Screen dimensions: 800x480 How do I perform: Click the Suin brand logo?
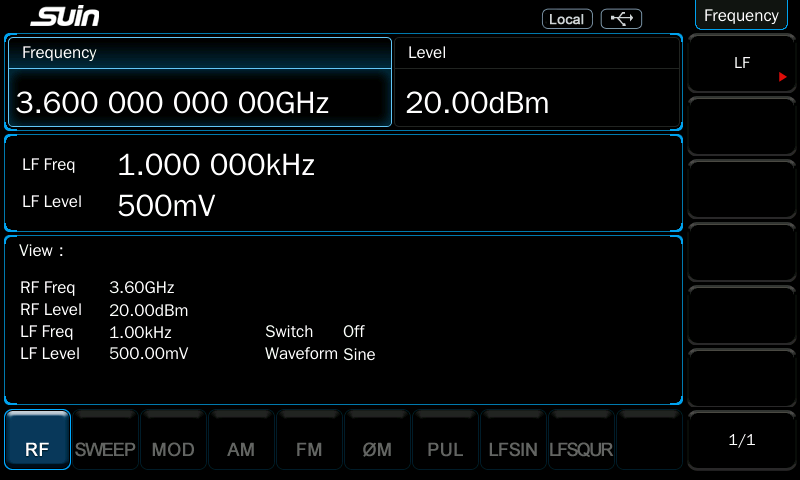click(x=65, y=17)
